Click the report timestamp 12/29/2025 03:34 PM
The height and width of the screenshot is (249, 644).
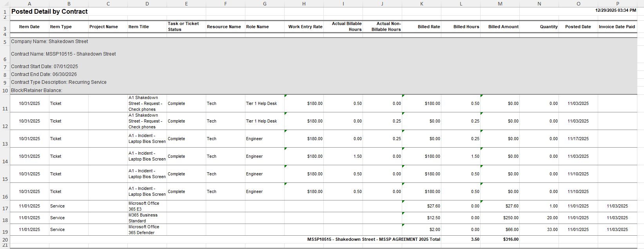pos(615,10)
